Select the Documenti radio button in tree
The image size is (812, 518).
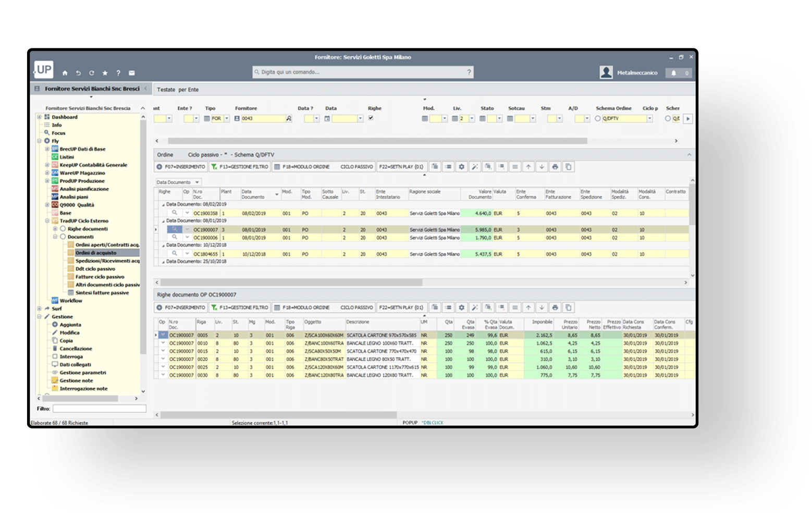(x=63, y=237)
